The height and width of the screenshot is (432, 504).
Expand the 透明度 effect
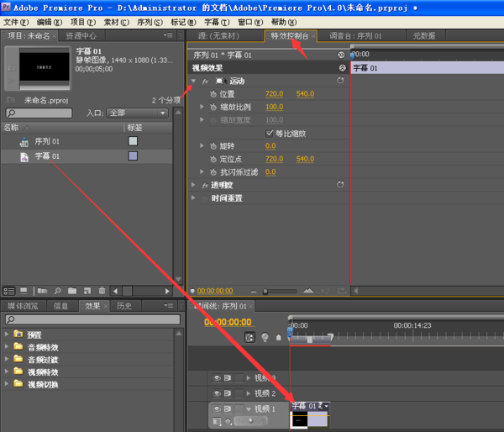point(193,185)
